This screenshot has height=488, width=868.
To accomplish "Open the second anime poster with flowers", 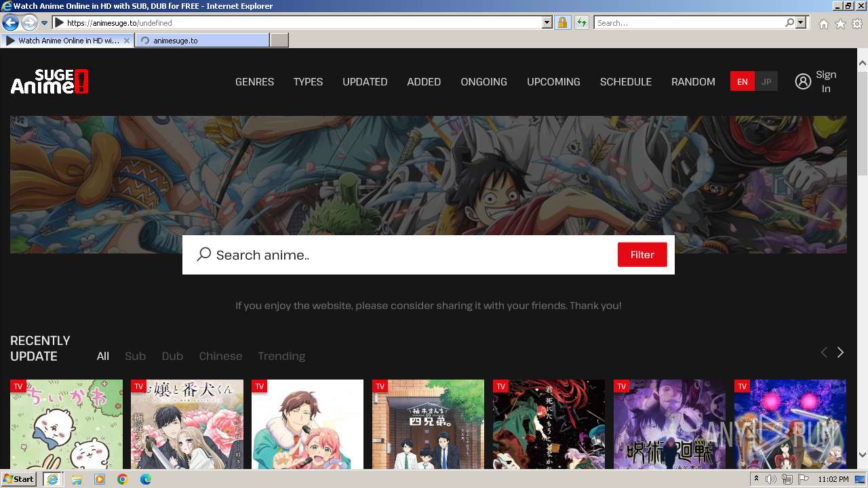I will [187, 424].
